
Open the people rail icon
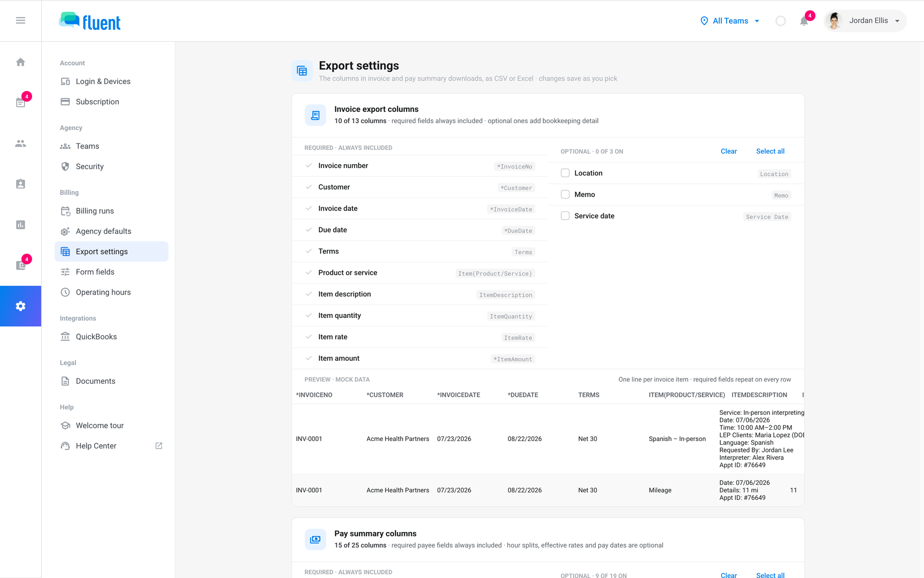20,143
